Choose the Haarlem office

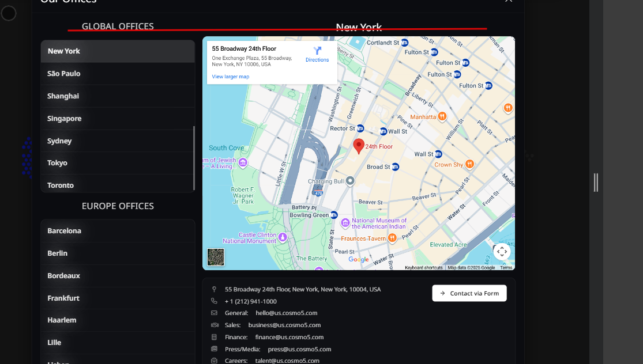coord(117,320)
